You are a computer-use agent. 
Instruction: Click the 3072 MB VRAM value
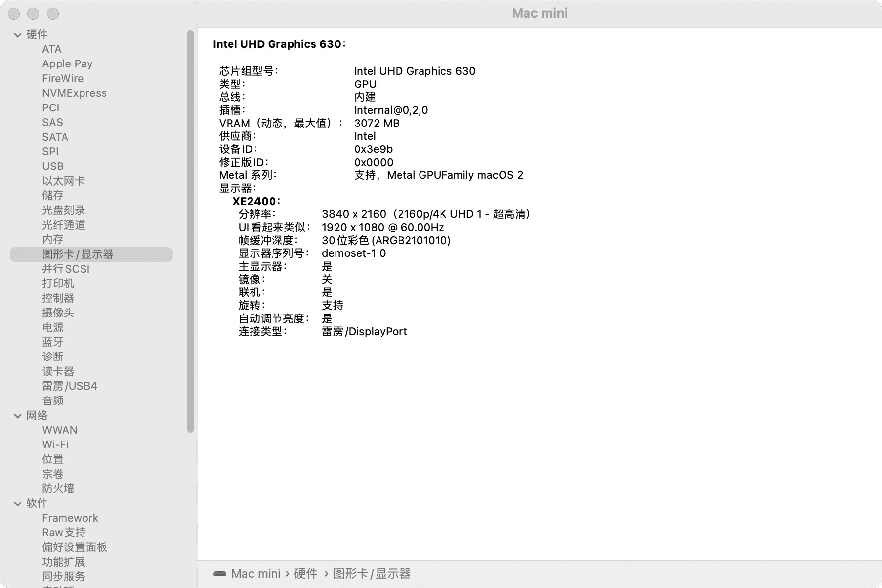pos(377,124)
